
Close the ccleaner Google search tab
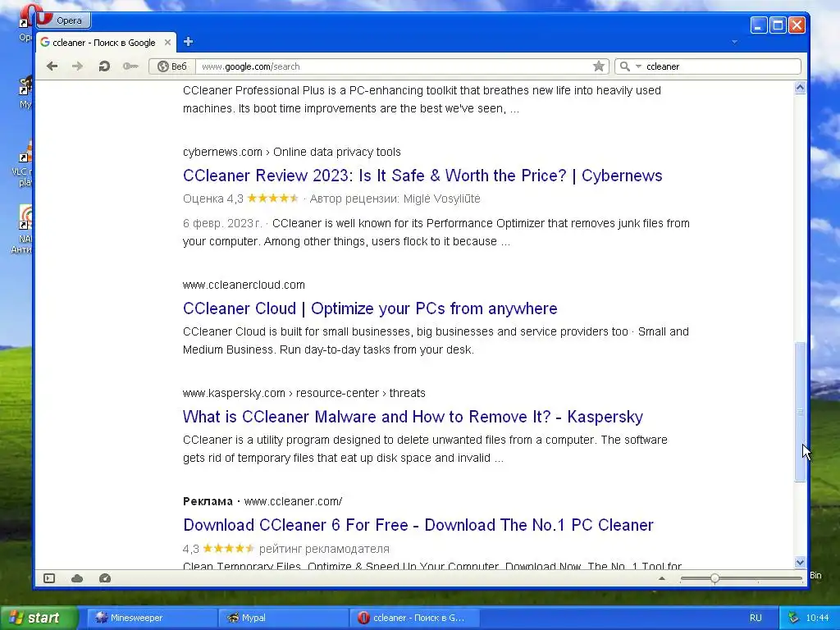coord(167,43)
